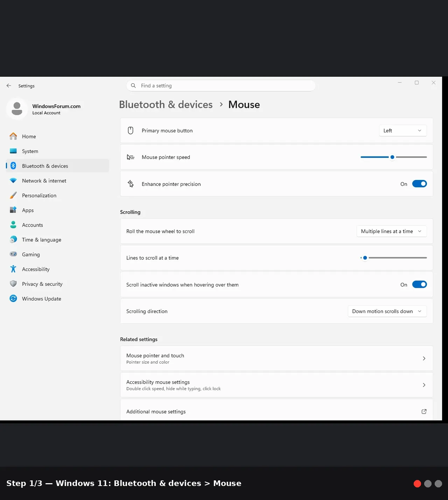The height and width of the screenshot is (500, 448).
Task: Open Privacy & security settings
Action: [x=57, y=284]
